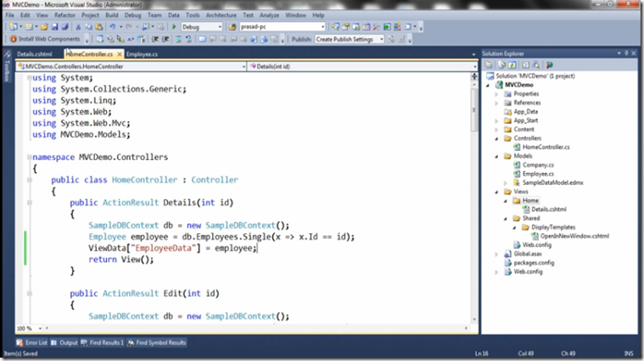Click the editor horizontal scrollbar right arrow
The image size is (644, 361).
pyautogui.click(x=466, y=328)
